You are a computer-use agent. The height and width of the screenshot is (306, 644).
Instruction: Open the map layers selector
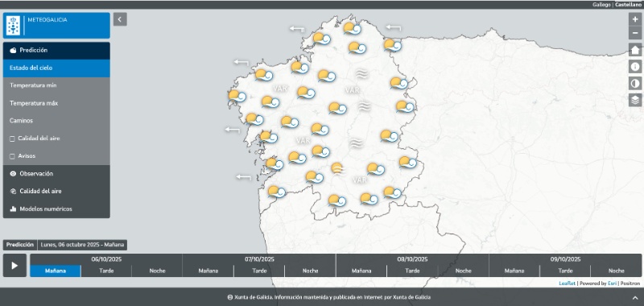point(635,100)
